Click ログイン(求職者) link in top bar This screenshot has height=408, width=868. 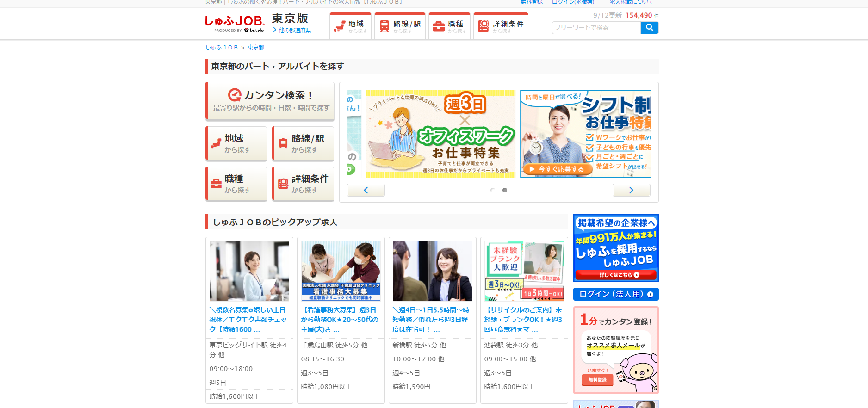(x=573, y=2)
